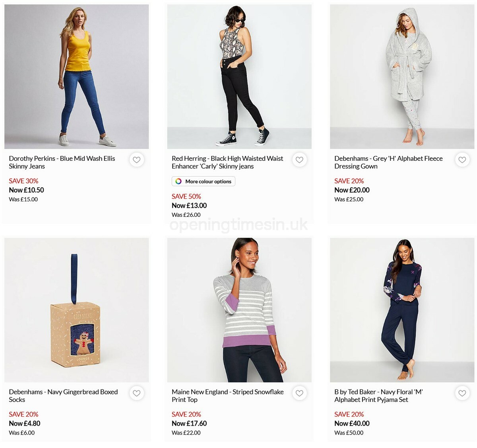The width and height of the screenshot is (477, 448).
Task: Expand colour choices on the Red Herring product
Action: tap(204, 181)
